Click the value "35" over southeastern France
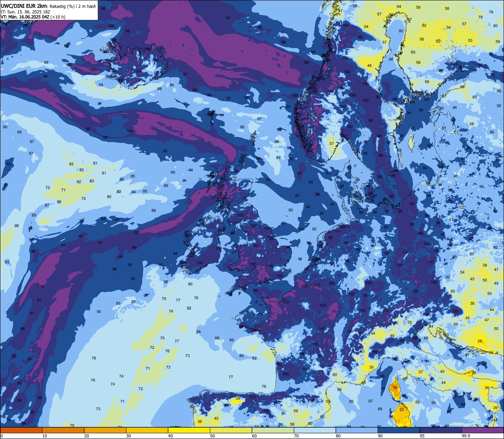The width and height of the screenshot is (504, 439). tap(371, 367)
